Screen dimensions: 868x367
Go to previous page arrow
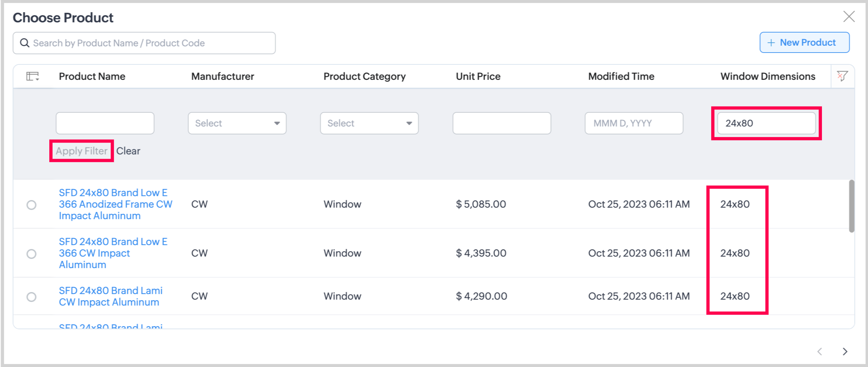coord(820,352)
